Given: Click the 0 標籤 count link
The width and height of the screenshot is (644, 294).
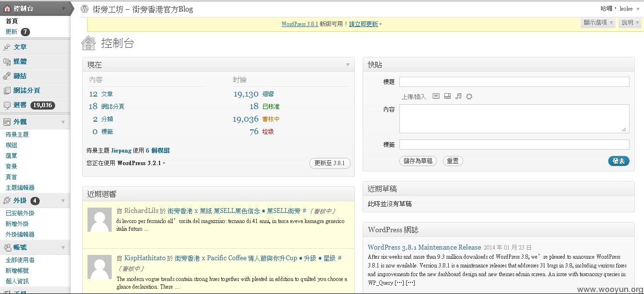Looking at the screenshot, I should pyautogui.click(x=102, y=132).
